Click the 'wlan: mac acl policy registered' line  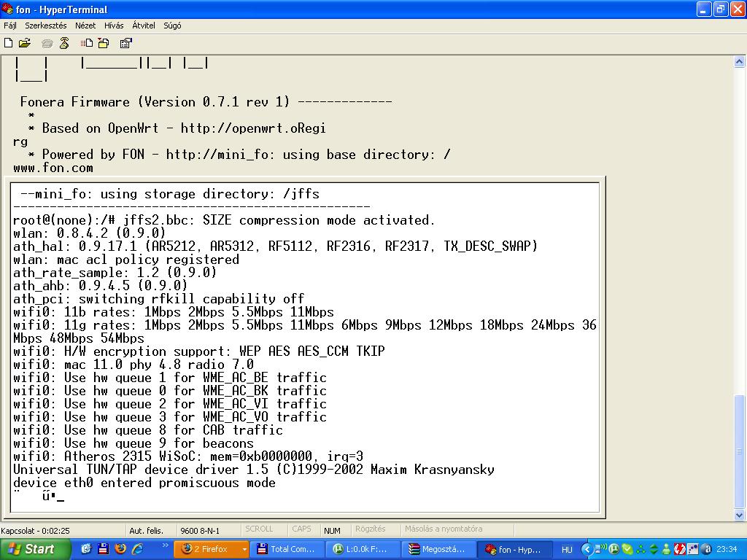pos(126,260)
